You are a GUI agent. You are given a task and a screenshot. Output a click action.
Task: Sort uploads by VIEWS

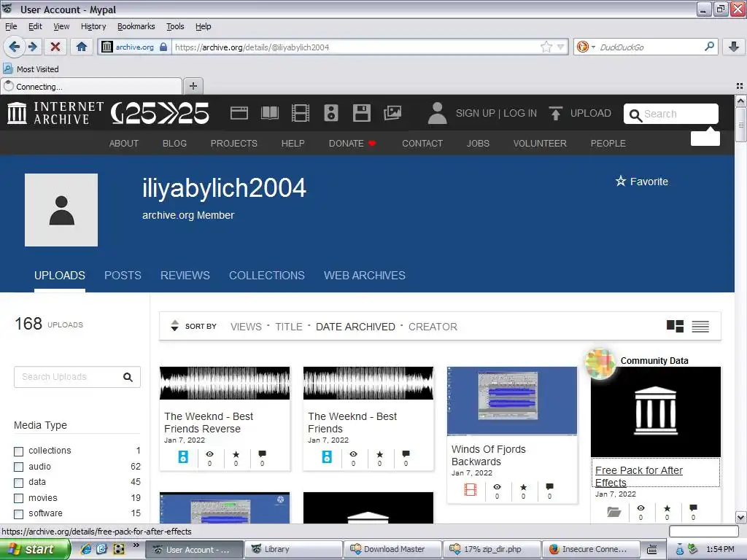[246, 327]
